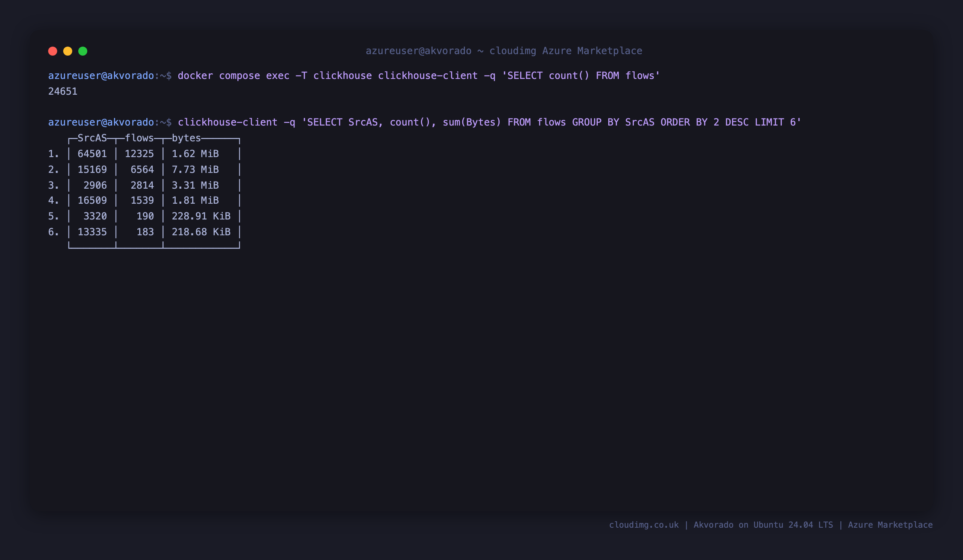The width and height of the screenshot is (963, 560).
Task: Click the footer text 'cloudimg.co.uk'
Action: tap(644, 525)
